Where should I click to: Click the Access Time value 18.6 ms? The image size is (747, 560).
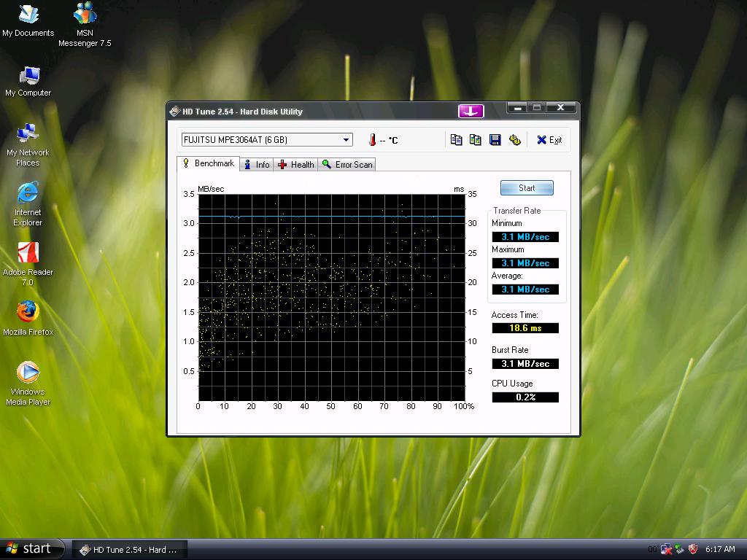pos(525,327)
